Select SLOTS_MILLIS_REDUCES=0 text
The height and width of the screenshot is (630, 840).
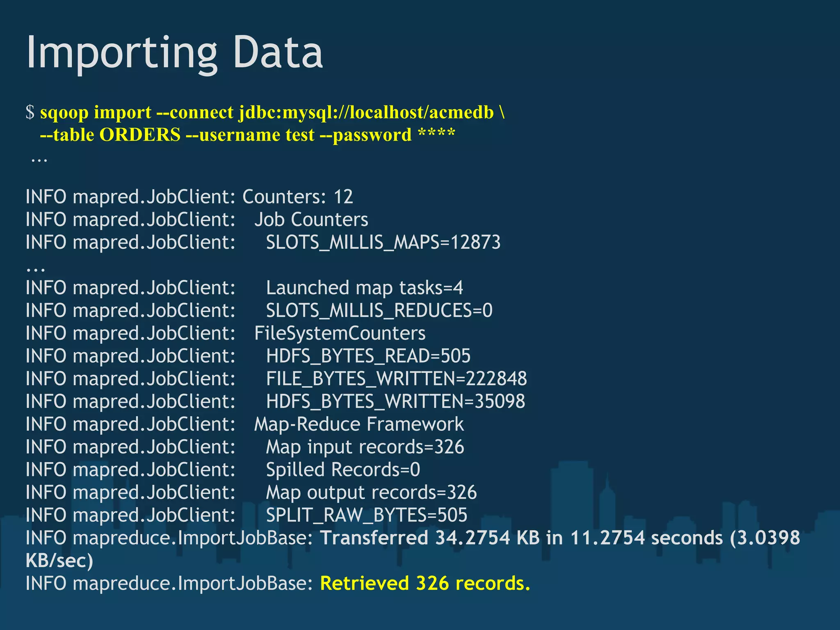(379, 310)
